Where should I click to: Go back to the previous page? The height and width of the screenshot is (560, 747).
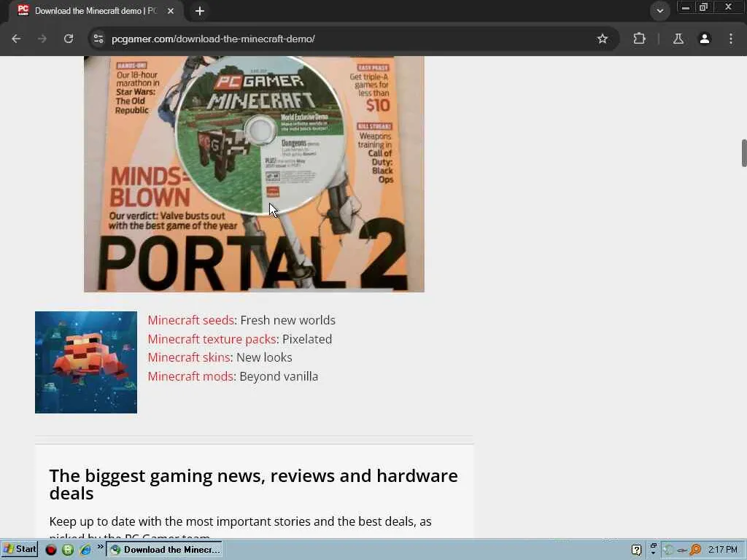click(x=16, y=39)
